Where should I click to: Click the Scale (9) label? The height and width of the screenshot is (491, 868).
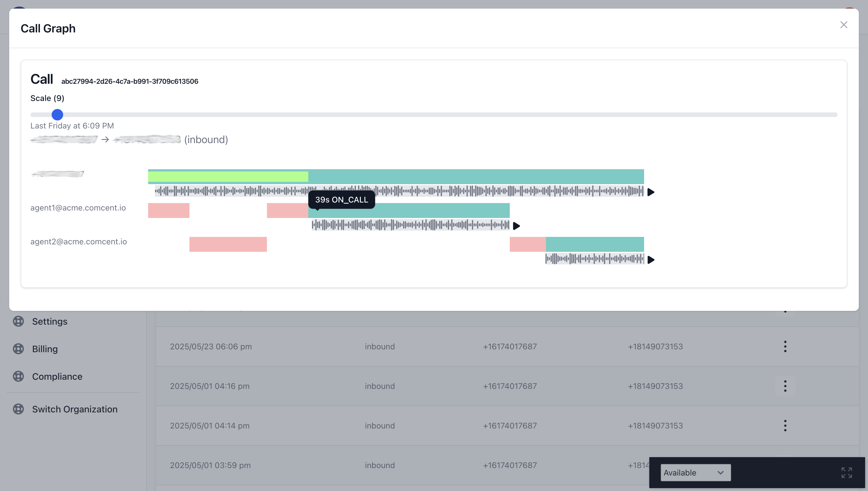pos(47,98)
